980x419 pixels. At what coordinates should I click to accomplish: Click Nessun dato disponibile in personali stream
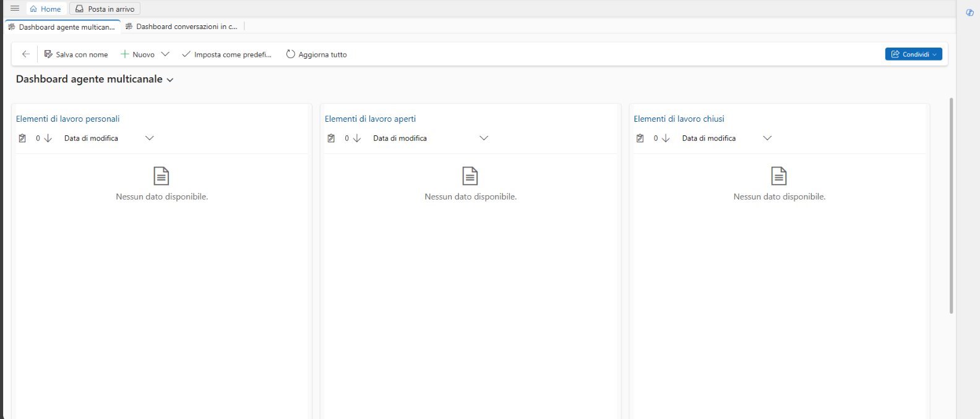click(x=162, y=197)
